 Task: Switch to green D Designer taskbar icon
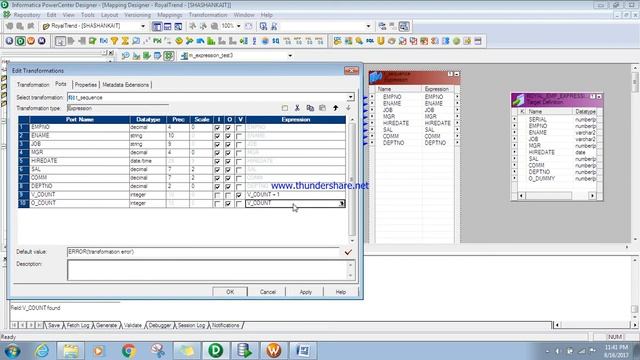coord(216,351)
